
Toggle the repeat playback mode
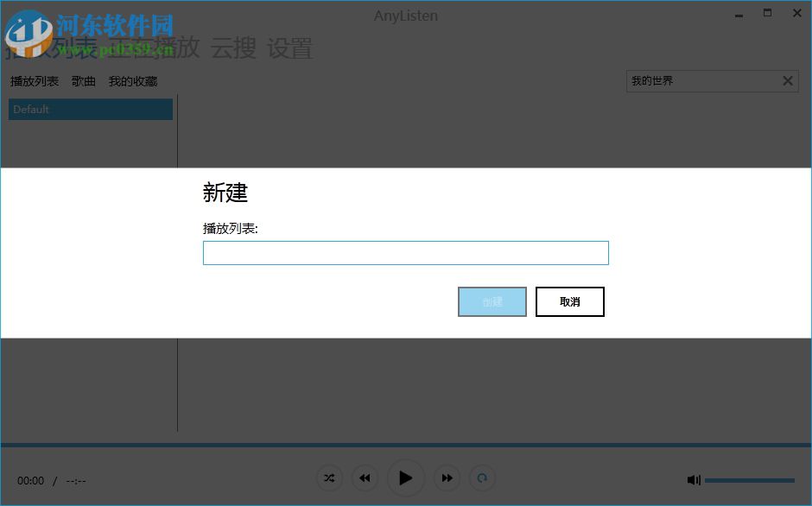[482, 478]
